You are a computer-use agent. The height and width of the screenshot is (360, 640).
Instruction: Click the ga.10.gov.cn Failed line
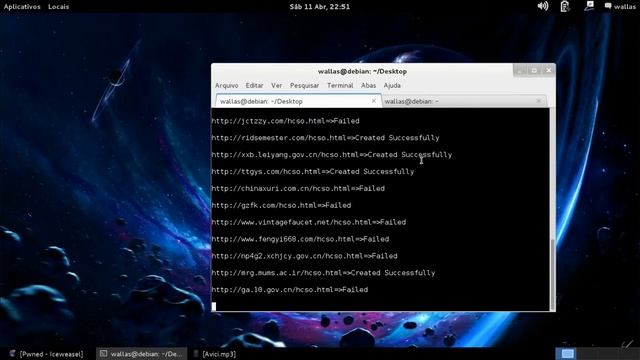click(x=290, y=290)
